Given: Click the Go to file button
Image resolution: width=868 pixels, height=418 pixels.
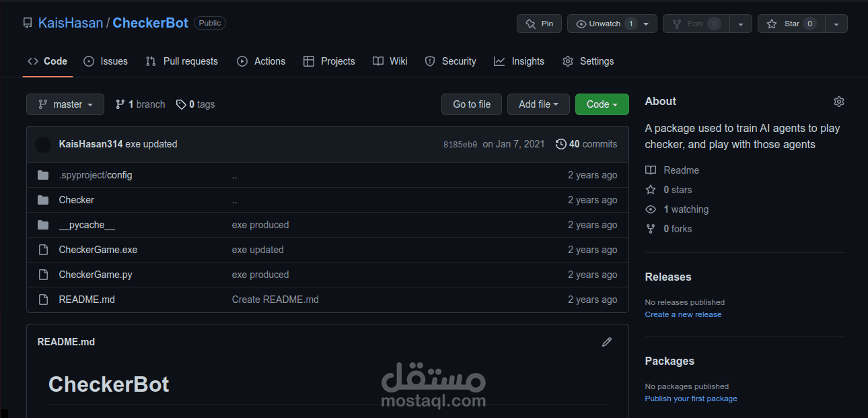Looking at the screenshot, I should [472, 104].
